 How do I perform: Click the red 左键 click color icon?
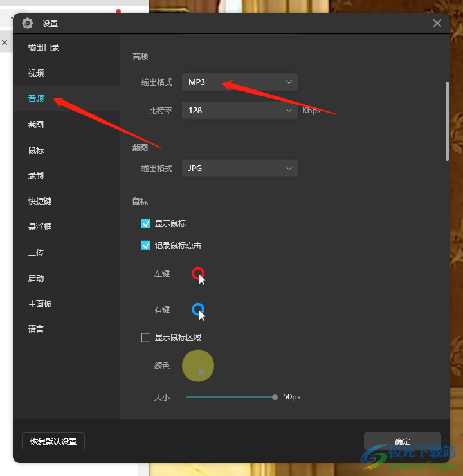point(199,275)
